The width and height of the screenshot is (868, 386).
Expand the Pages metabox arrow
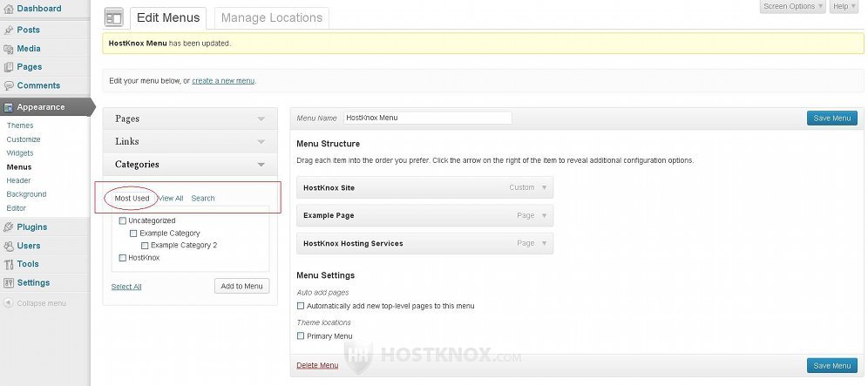(x=261, y=119)
